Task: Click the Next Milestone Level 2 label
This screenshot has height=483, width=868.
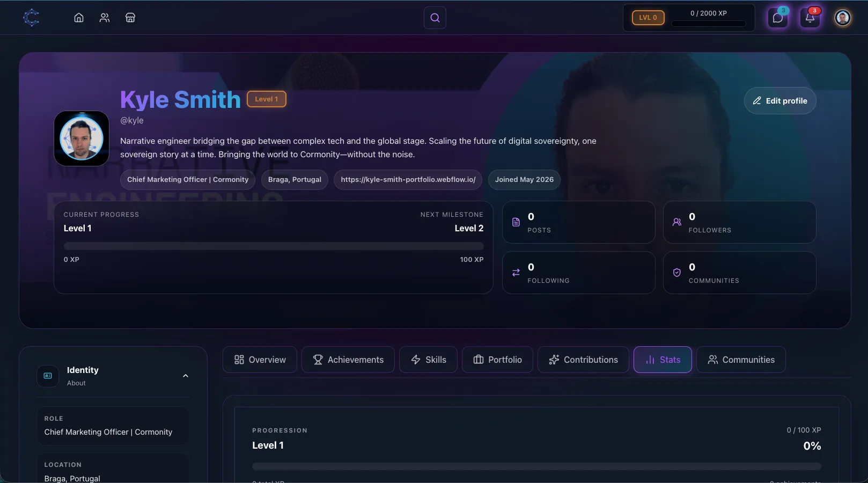Action: 469,229
